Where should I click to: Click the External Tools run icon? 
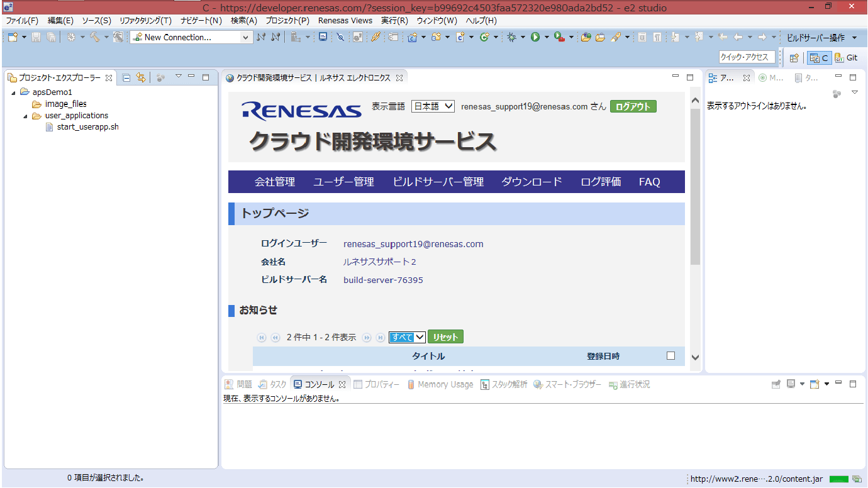click(559, 37)
